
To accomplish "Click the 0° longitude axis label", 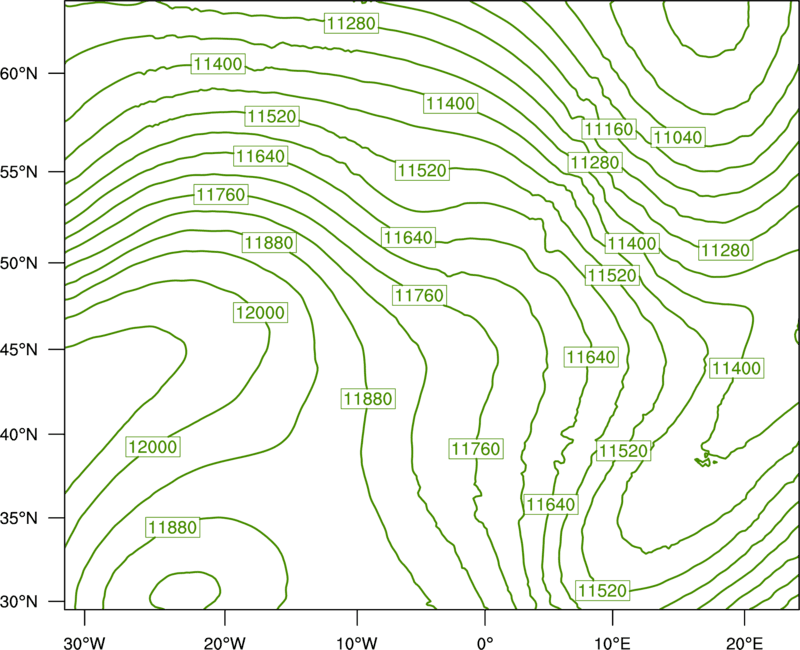I will pos(485,643).
